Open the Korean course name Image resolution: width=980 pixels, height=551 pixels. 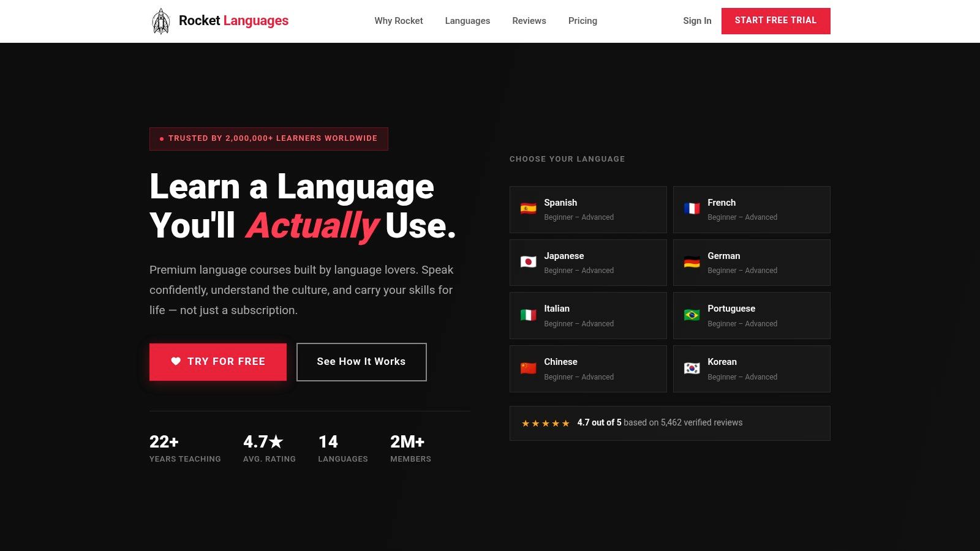[x=722, y=362]
